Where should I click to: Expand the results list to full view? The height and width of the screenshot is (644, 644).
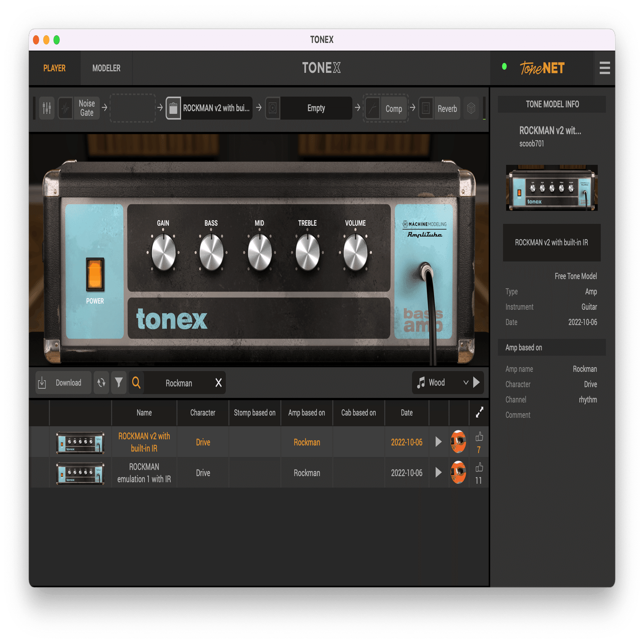(x=479, y=413)
